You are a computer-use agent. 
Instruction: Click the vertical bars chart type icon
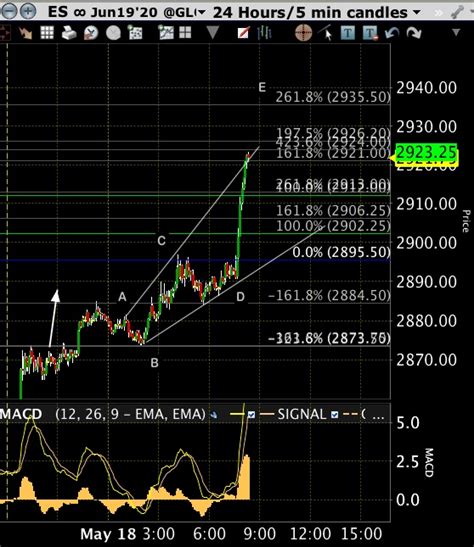[x=264, y=33]
